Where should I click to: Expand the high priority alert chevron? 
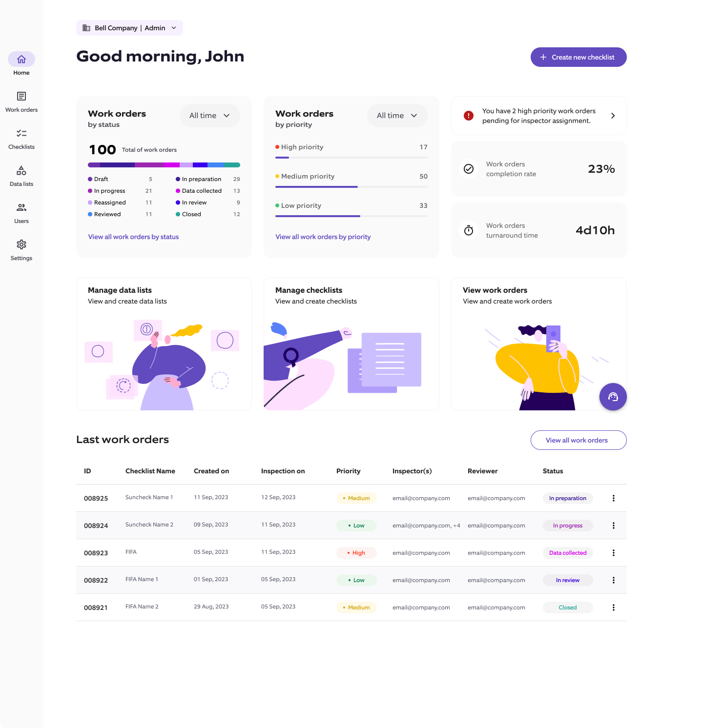(x=613, y=116)
